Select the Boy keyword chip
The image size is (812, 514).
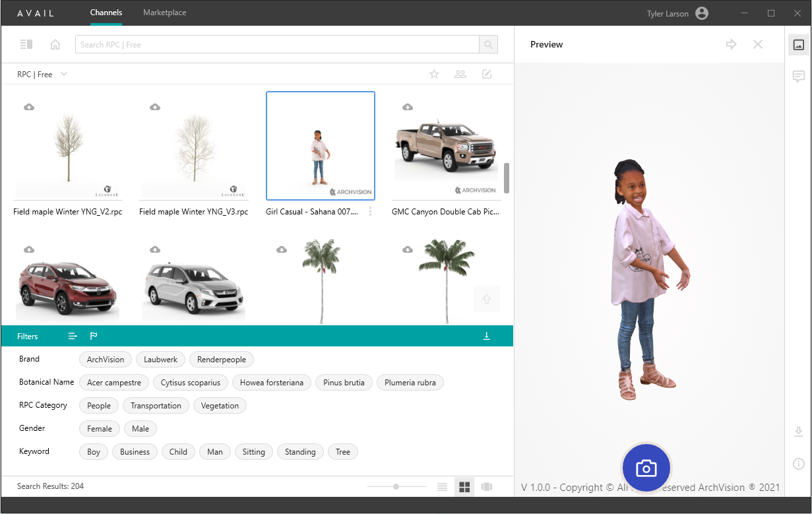point(94,452)
